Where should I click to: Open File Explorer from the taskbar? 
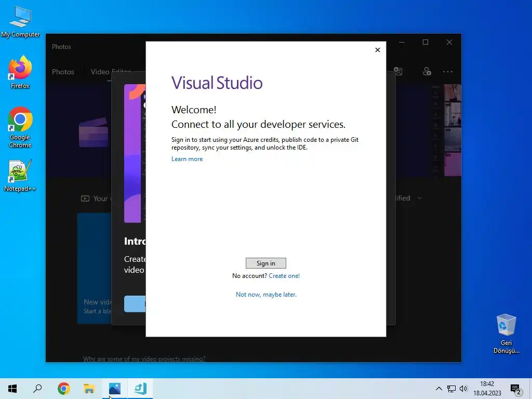(89, 389)
